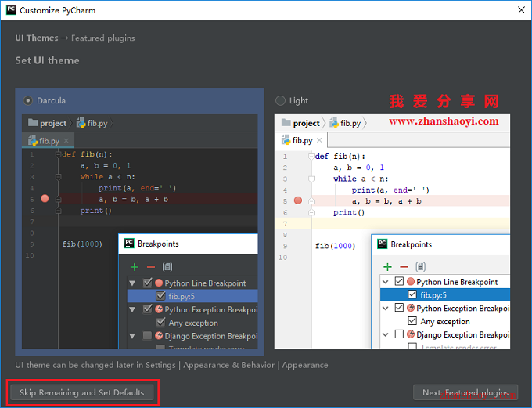
Task: Collapse Python Exception Breakpoint in Darcula preview
Action: [132, 309]
